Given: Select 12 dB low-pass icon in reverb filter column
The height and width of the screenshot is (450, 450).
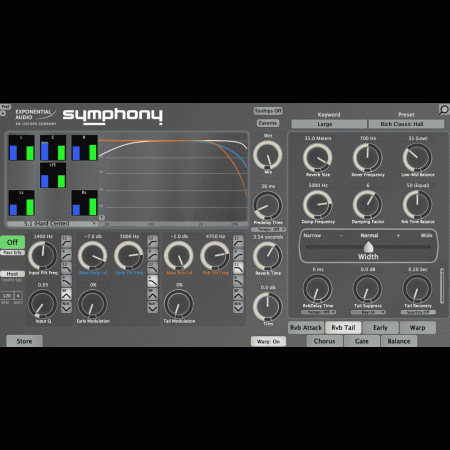Looking at the screenshot, I should click(x=238, y=241).
